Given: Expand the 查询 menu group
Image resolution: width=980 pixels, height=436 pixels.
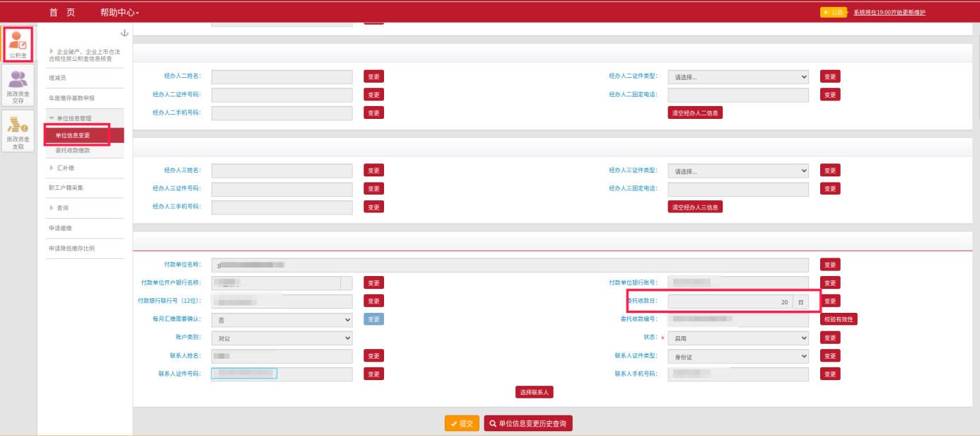Looking at the screenshot, I should click(x=62, y=208).
